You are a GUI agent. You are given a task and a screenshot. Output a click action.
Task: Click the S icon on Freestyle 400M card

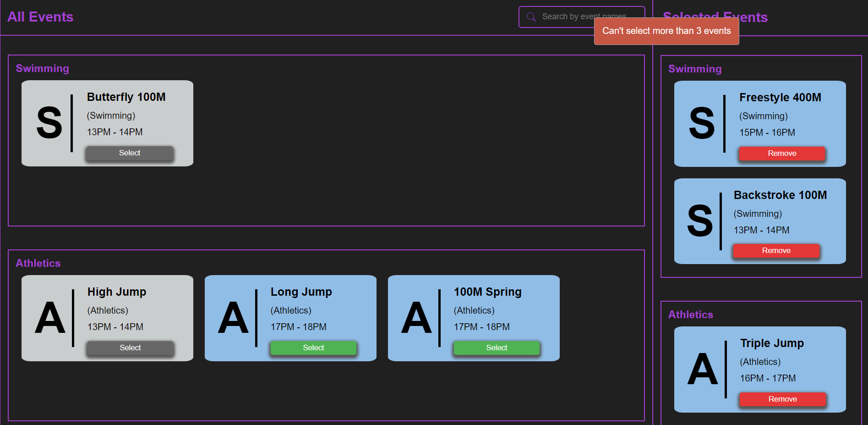[x=702, y=123]
